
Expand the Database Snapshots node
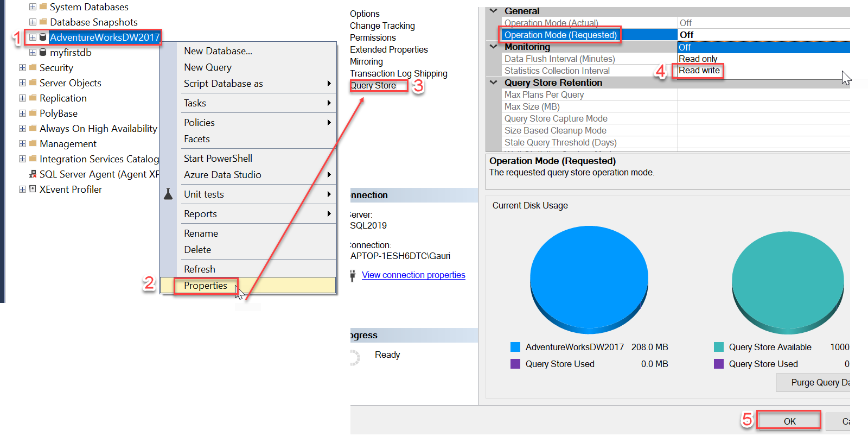33,22
